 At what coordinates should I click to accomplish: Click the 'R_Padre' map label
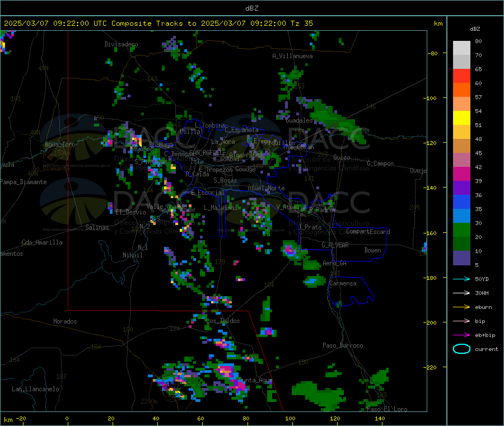click(x=321, y=210)
